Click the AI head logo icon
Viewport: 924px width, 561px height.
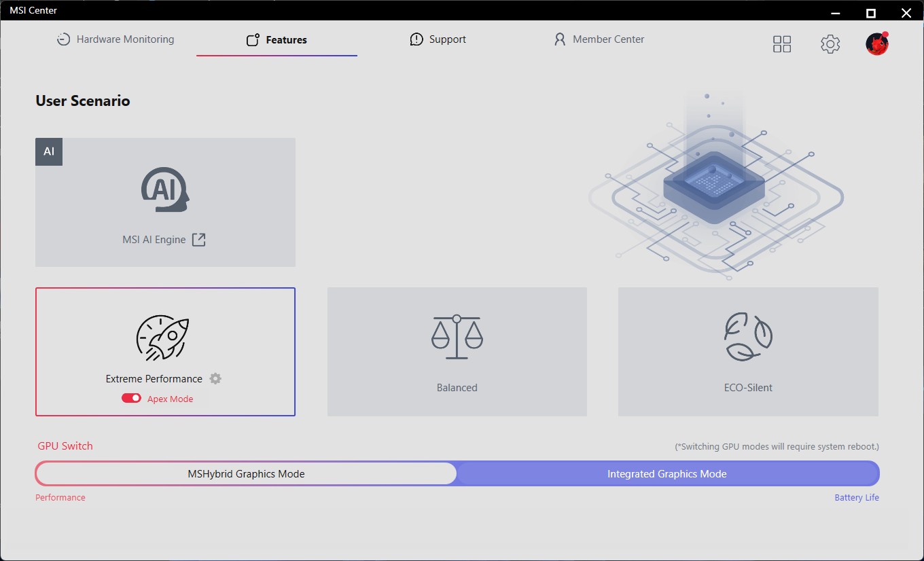(165, 190)
